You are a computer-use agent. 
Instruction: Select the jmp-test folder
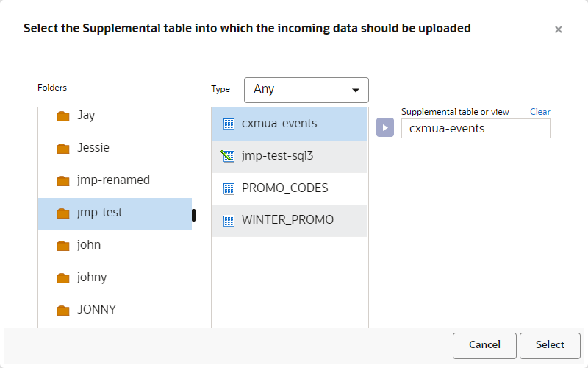click(99, 213)
